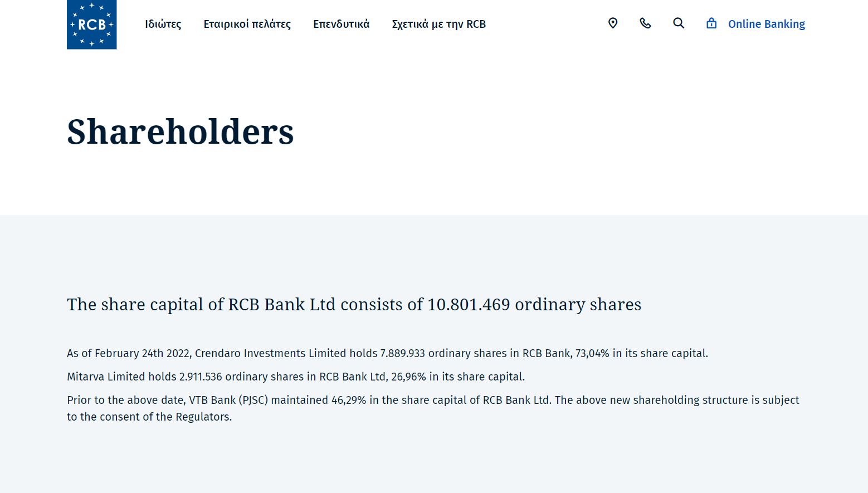Go to Online Banking link
Image resolution: width=868 pixels, height=493 pixels.
(767, 24)
